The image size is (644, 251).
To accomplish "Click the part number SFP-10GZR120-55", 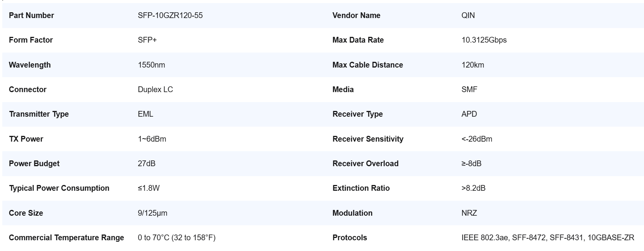I will coord(170,15).
